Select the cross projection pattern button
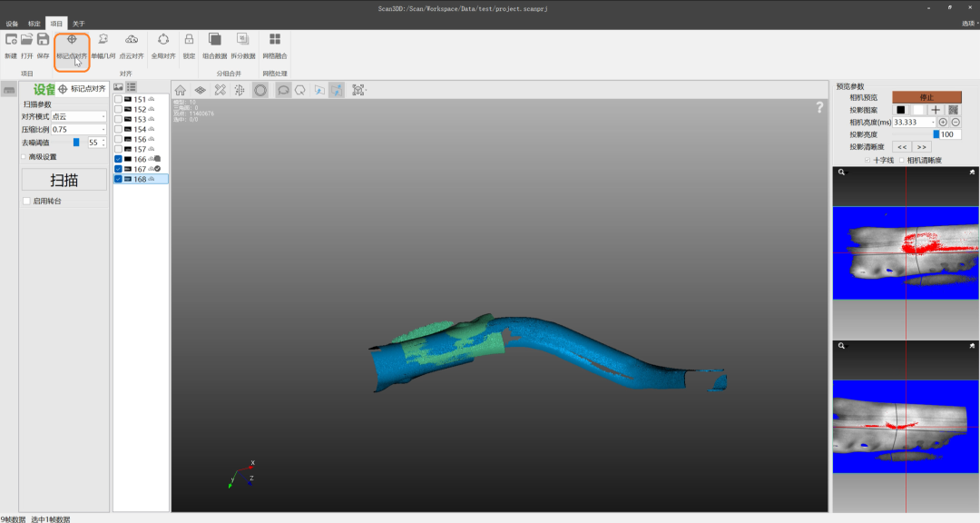The width and height of the screenshot is (980, 523). point(936,110)
